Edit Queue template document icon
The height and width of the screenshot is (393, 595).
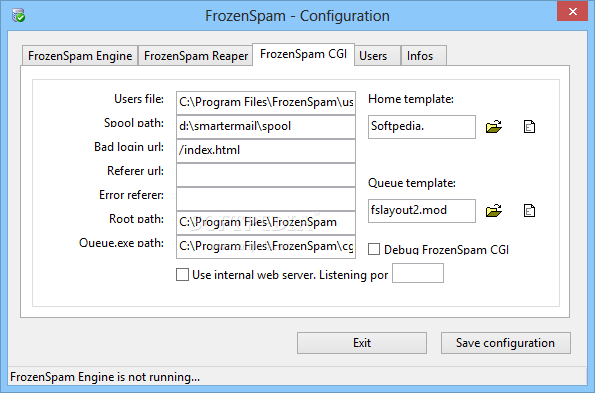pos(529,211)
